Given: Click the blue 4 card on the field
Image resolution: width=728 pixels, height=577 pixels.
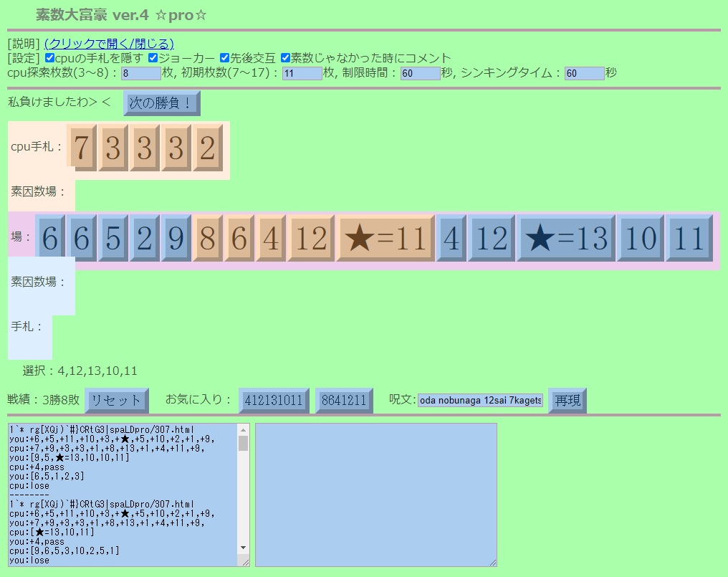Looking at the screenshot, I should pos(451,238).
